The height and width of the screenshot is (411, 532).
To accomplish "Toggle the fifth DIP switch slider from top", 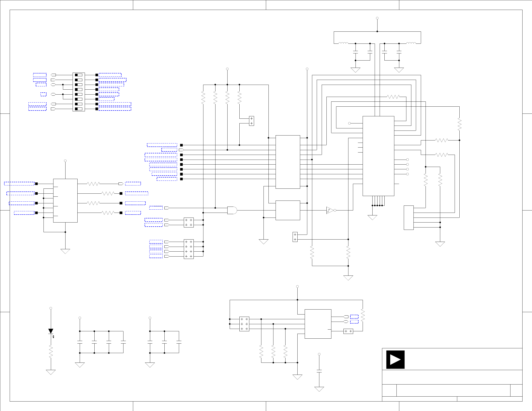I will click(79, 94).
